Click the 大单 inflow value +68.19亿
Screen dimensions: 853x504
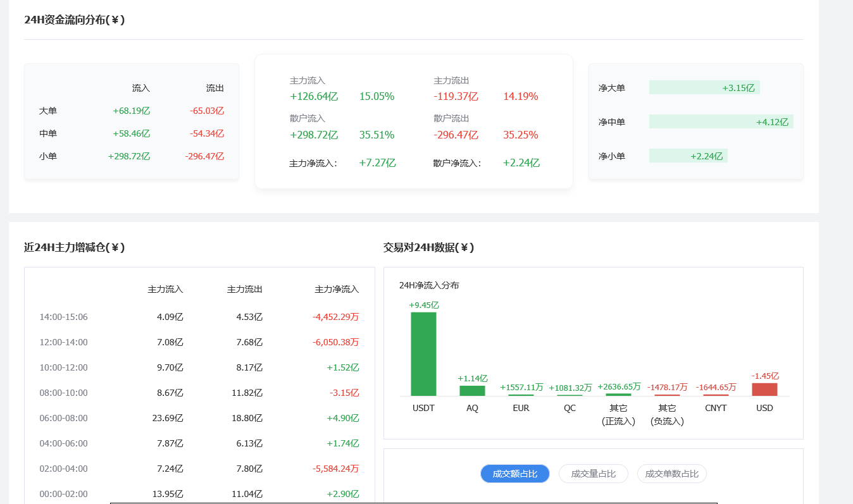pyautogui.click(x=132, y=111)
